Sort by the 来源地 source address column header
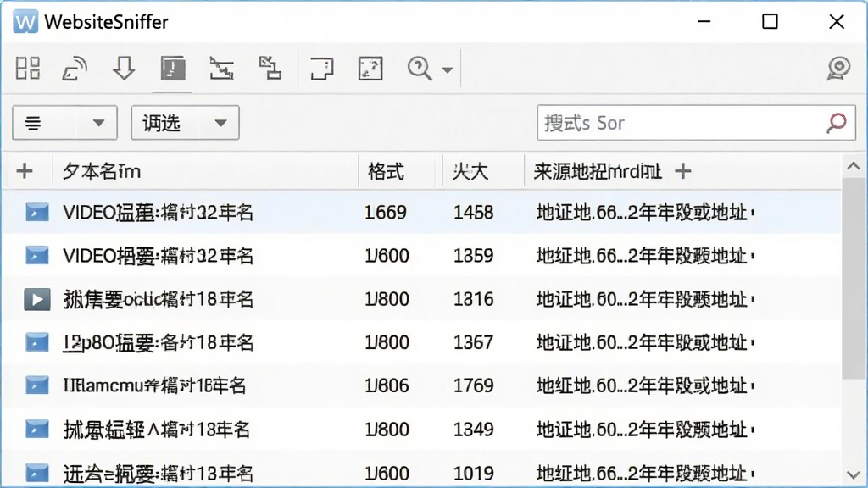 click(x=598, y=171)
